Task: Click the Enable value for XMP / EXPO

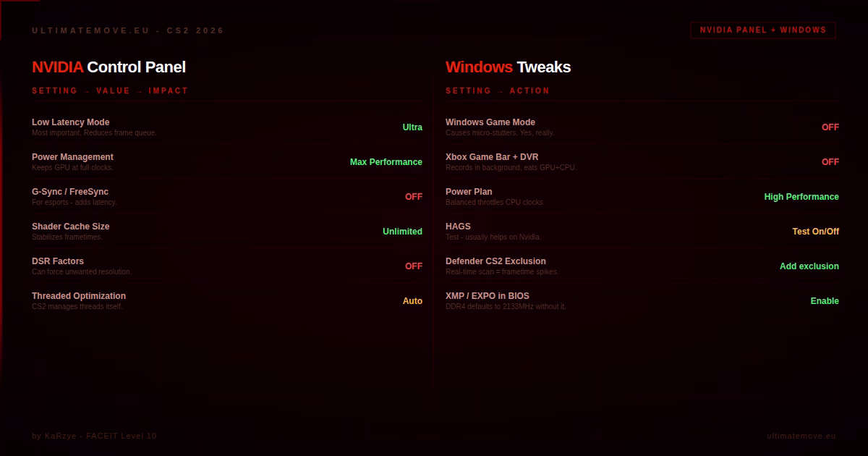Action: (825, 301)
